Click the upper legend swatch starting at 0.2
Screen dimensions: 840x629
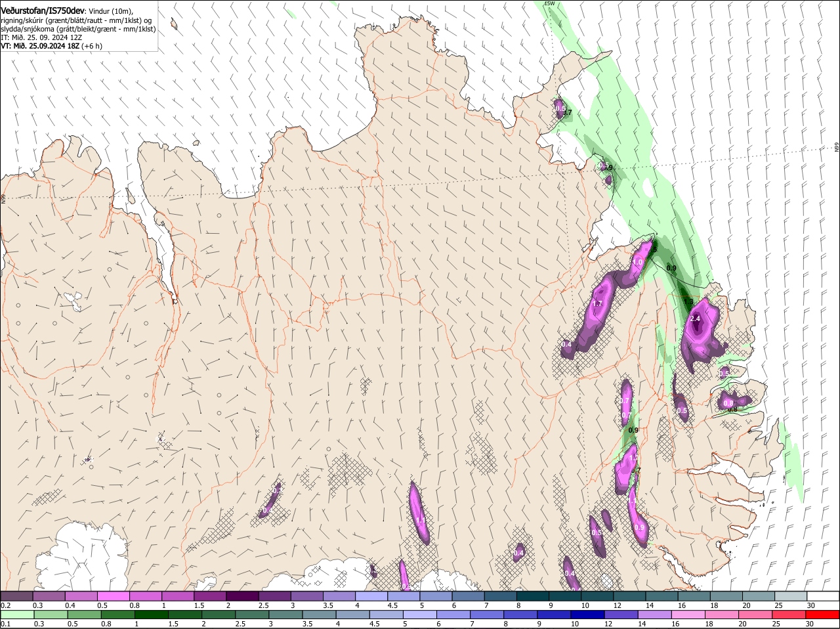coord(17,596)
